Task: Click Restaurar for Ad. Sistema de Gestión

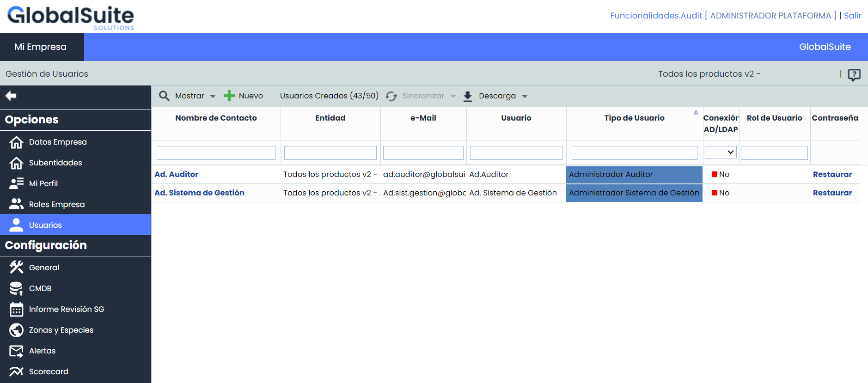Action: click(x=832, y=193)
